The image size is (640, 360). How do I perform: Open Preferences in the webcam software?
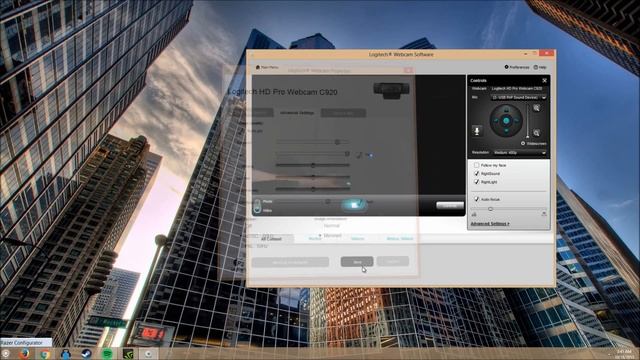tap(517, 67)
